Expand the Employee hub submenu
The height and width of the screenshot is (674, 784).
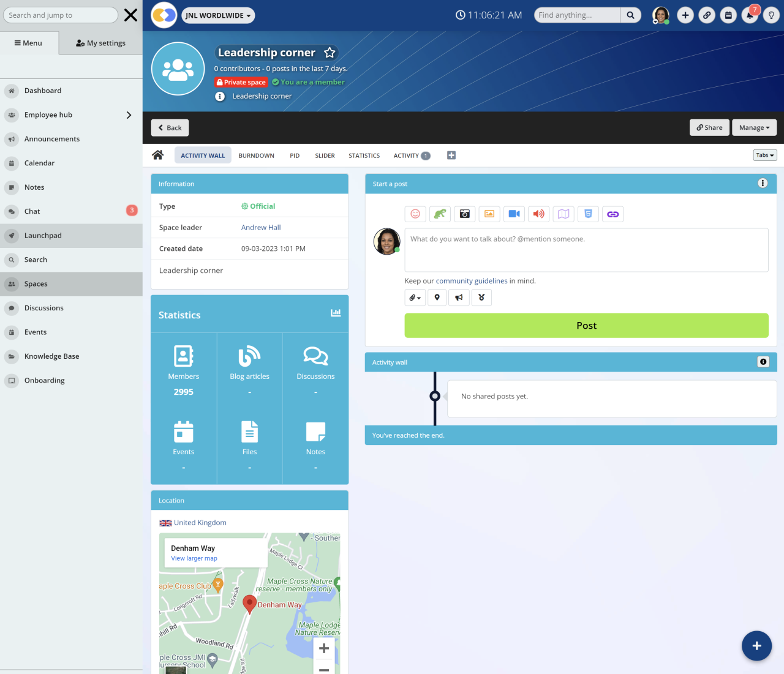[x=129, y=115]
